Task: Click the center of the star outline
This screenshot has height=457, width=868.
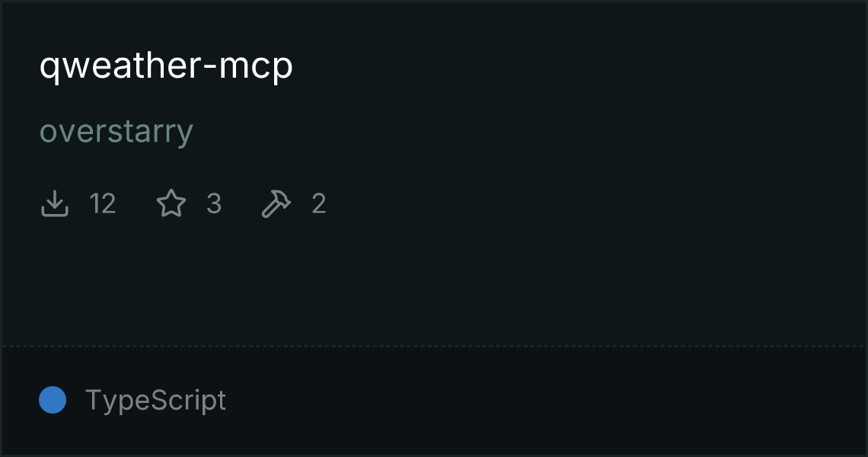Action: [x=171, y=204]
